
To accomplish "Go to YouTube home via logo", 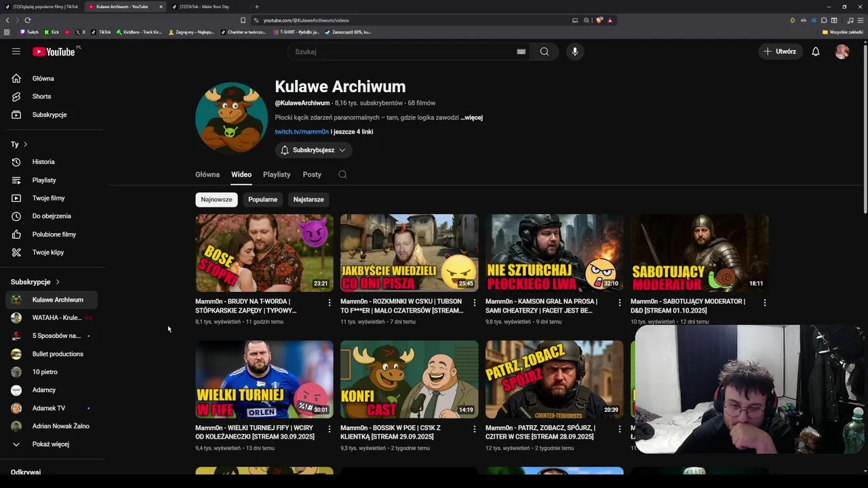I will coord(54,52).
